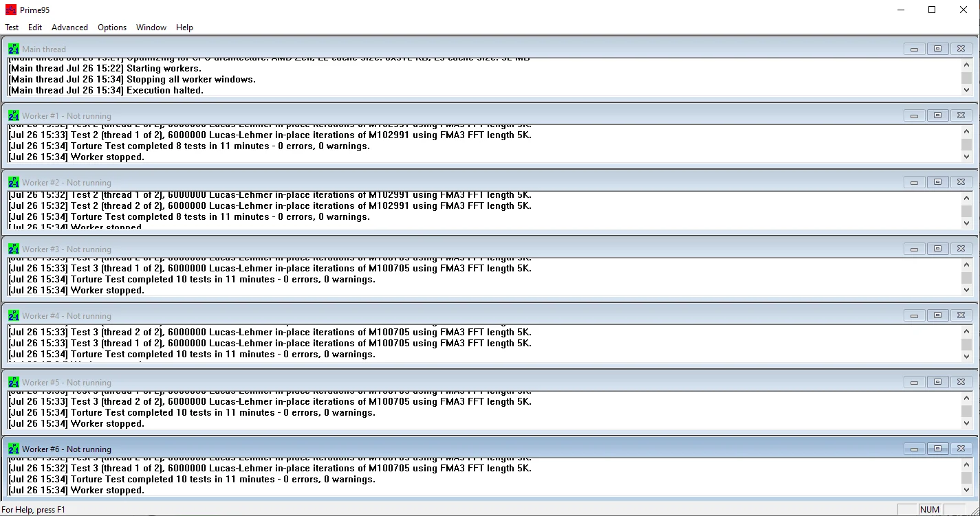Click the Worker #2 scrollbar thumb
The image size is (980, 516).
click(x=966, y=211)
